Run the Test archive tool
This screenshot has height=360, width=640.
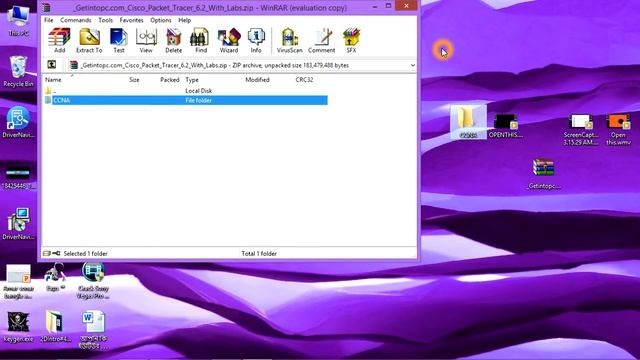click(119, 40)
